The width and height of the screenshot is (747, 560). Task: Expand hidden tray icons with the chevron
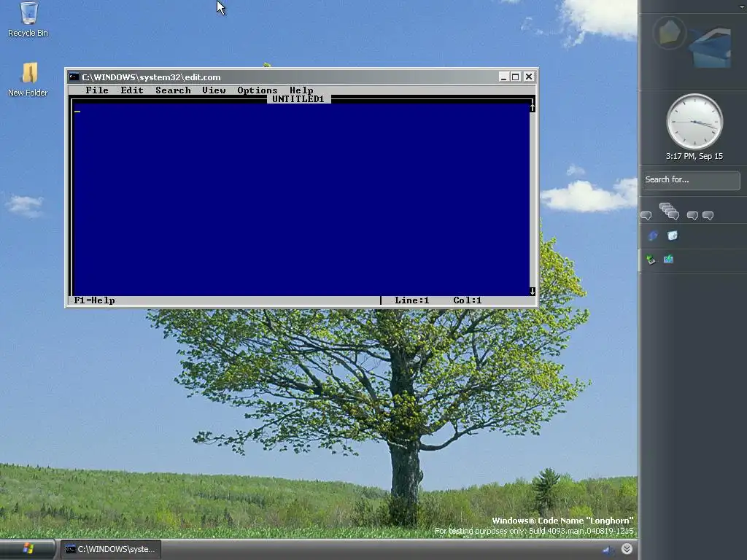click(x=627, y=549)
